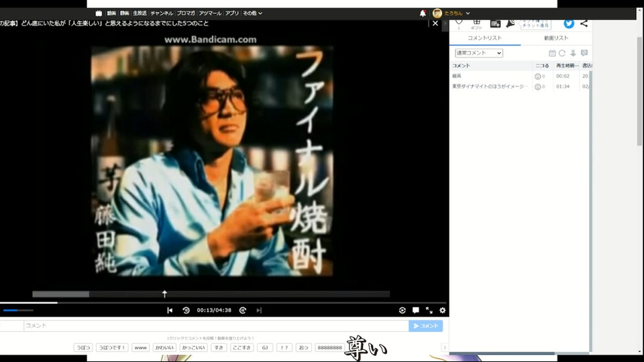This screenshot has height=362, width=644.
Task: Click the add-to-mylist icon
Action: [x=495, y=24]
